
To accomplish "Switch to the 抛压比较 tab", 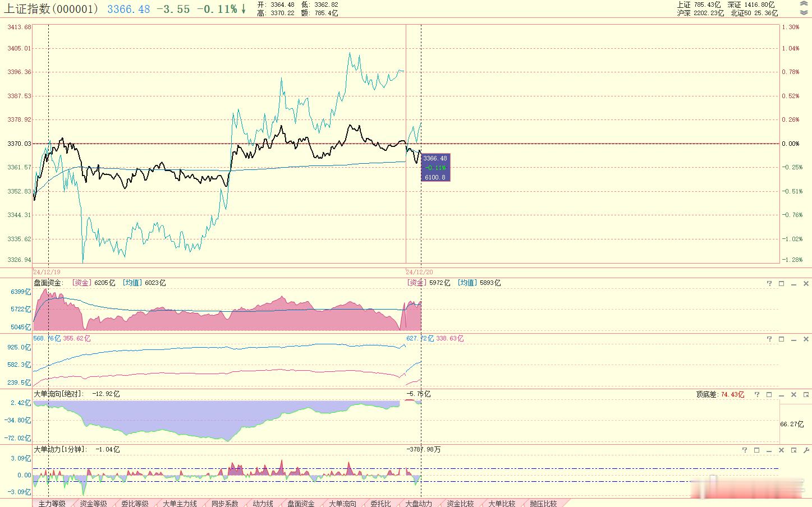I will tap(543, 504).
